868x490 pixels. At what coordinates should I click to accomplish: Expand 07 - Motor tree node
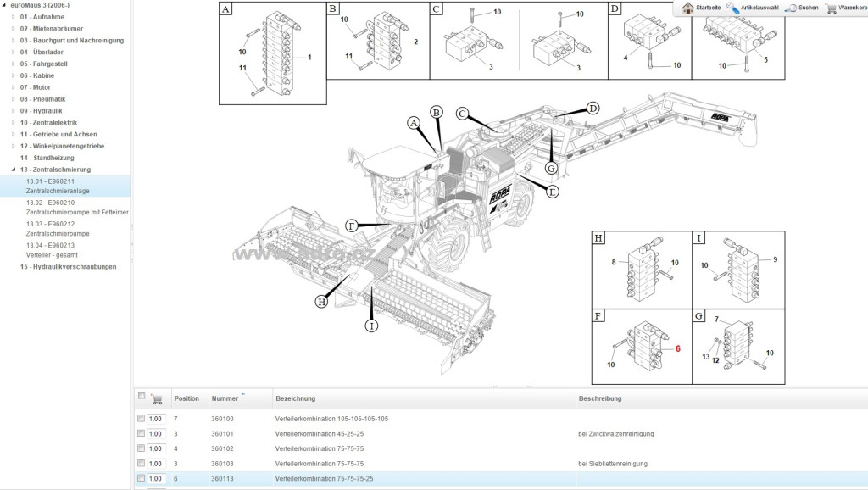click(14, 87)
